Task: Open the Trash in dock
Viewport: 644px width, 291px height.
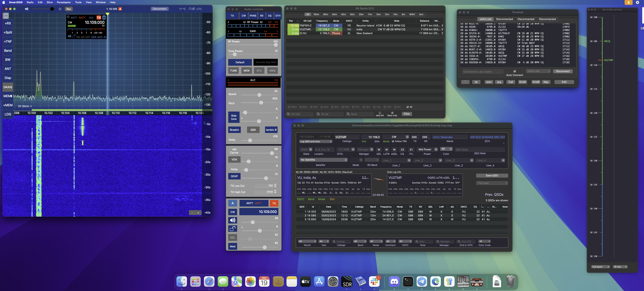Action: coord(510,282)
